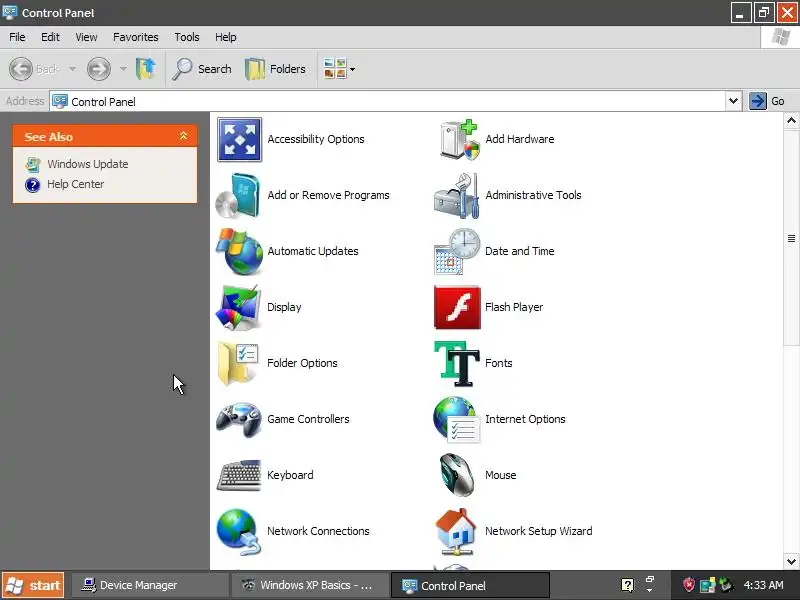Open the Flash Player icon
The image size is (800, 600).
click(457, 307)
